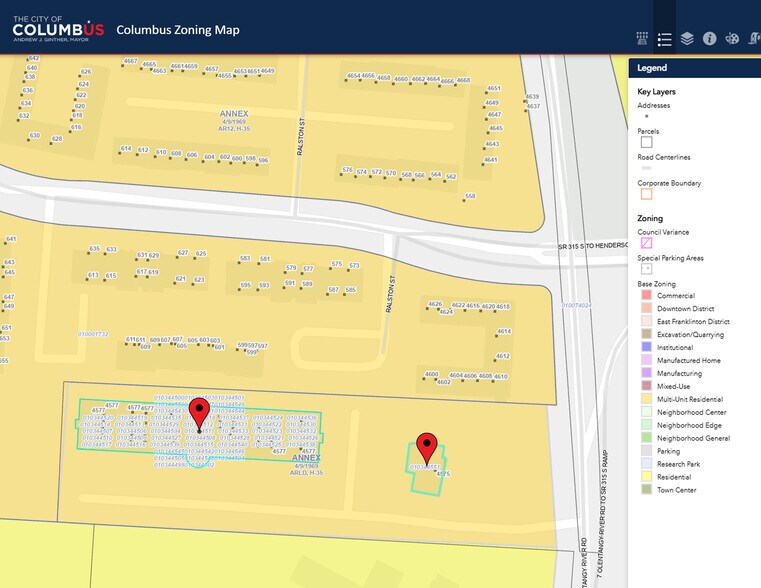Open the draw palette icon
This screenshot has height=588, width=761.
click(x=732, y=38)
